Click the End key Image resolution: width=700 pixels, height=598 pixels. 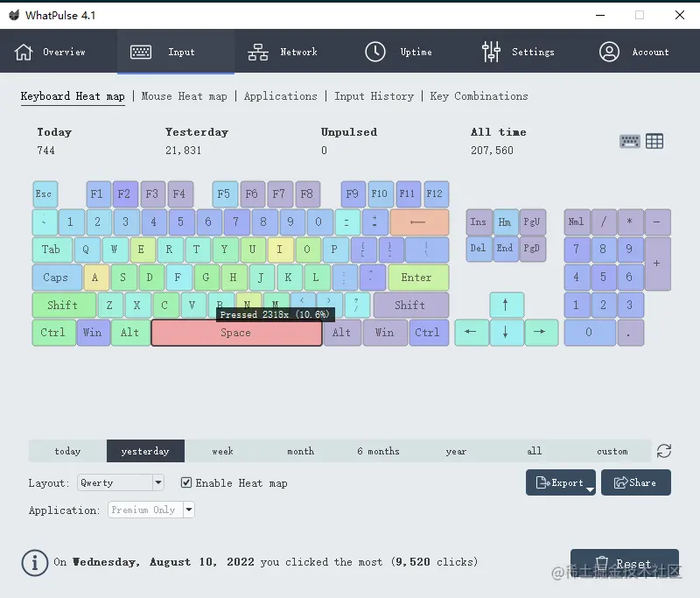pyautogui.click(x=506, y=249)
